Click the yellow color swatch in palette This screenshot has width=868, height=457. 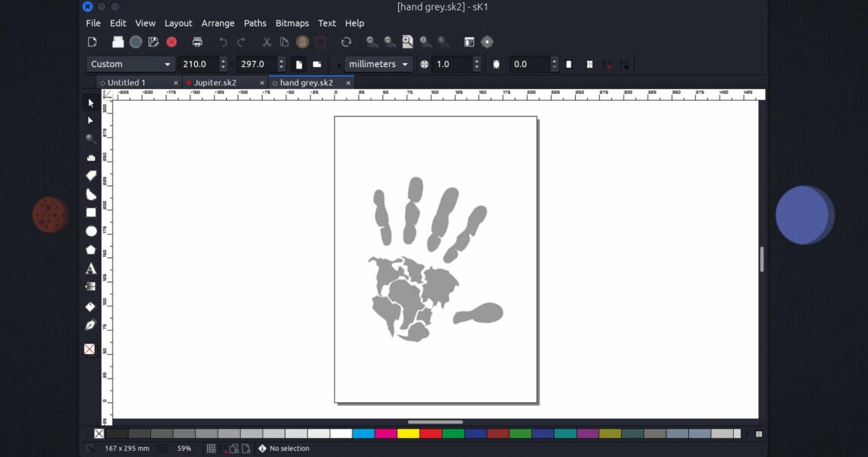(408, 433)
